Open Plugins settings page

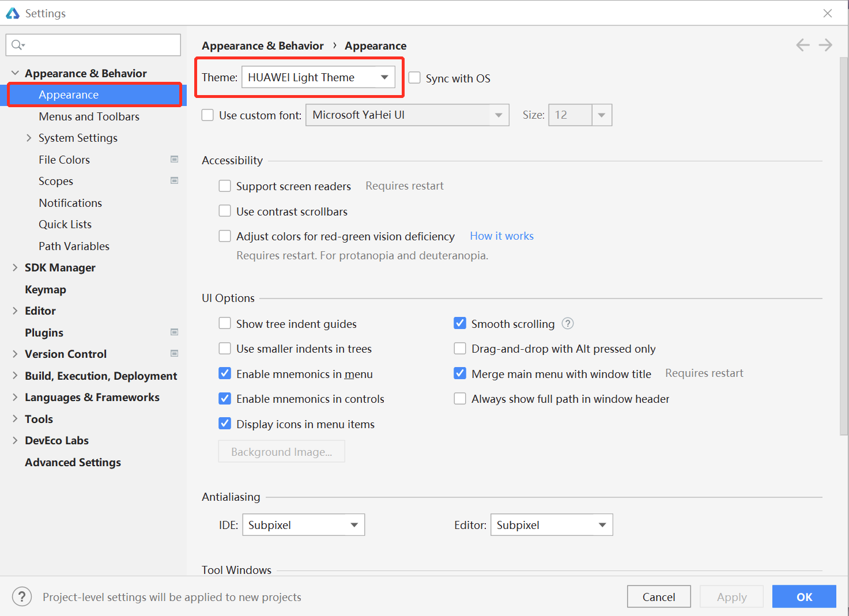[x=44, y=332]
